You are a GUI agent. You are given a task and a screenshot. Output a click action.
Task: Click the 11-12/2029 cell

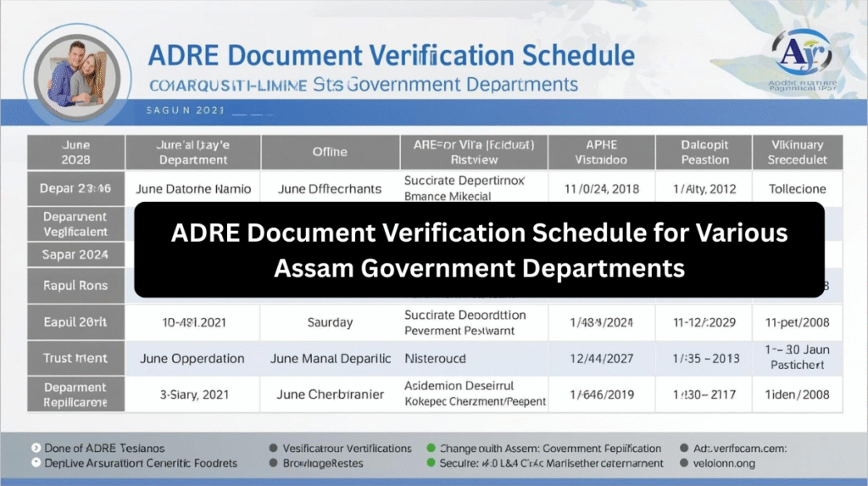coord(704,322)
